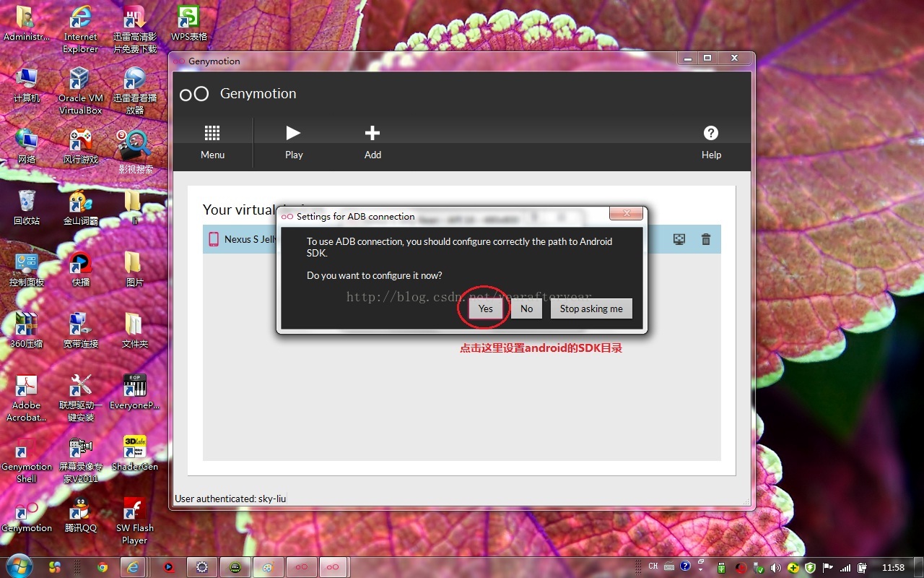
Task: Open the 图片 folder on desktop
Action: coord(134,269)
